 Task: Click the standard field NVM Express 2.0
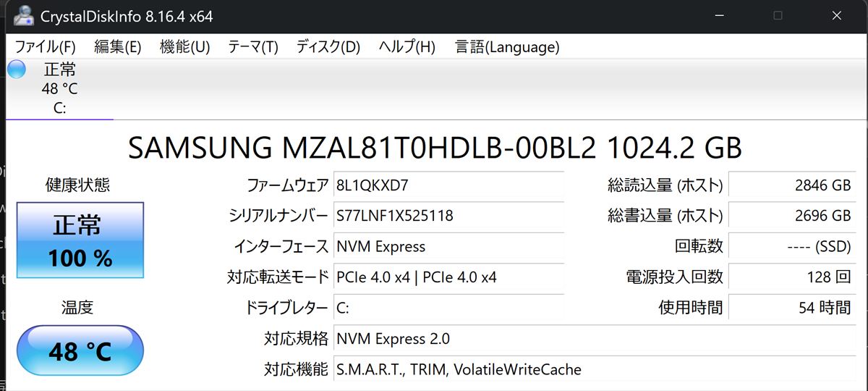(595, 339)
